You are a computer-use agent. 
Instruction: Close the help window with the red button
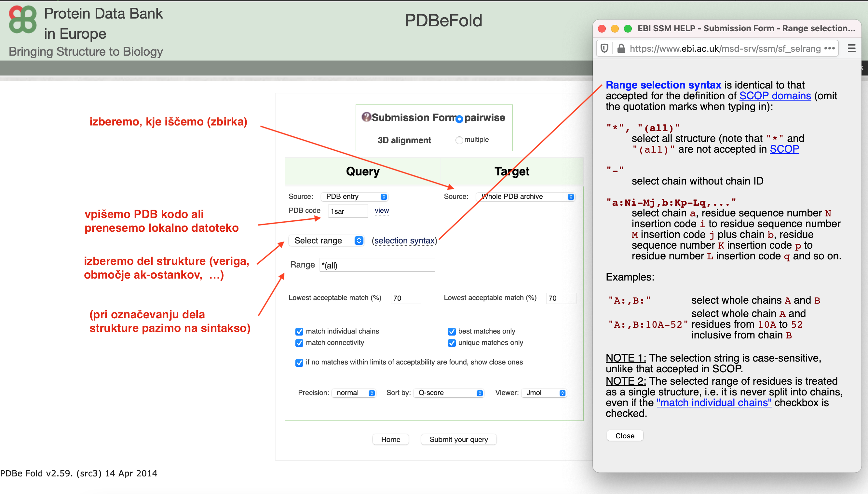(x=602, y=29)
